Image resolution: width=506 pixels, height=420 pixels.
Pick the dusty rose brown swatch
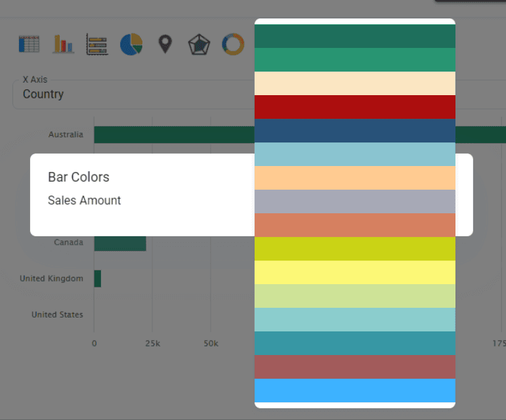coord(354,367)
